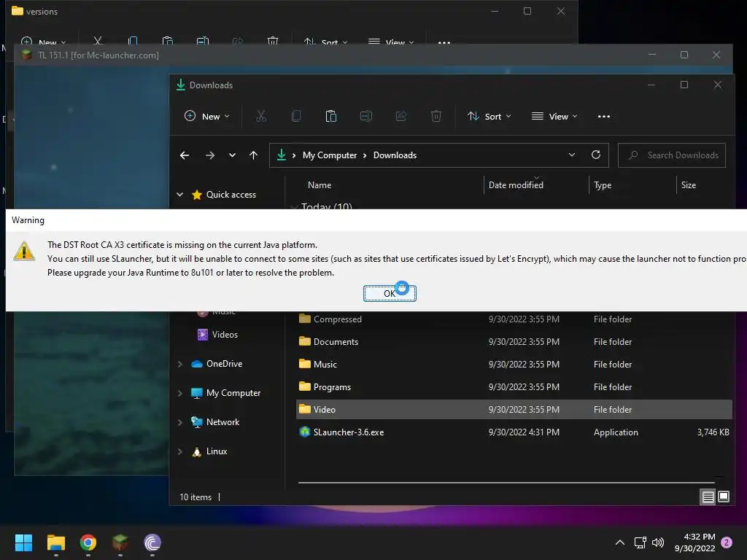The image size is (747, 560).
Task: Select Videos in sidebar
Action: coord(225,334)
